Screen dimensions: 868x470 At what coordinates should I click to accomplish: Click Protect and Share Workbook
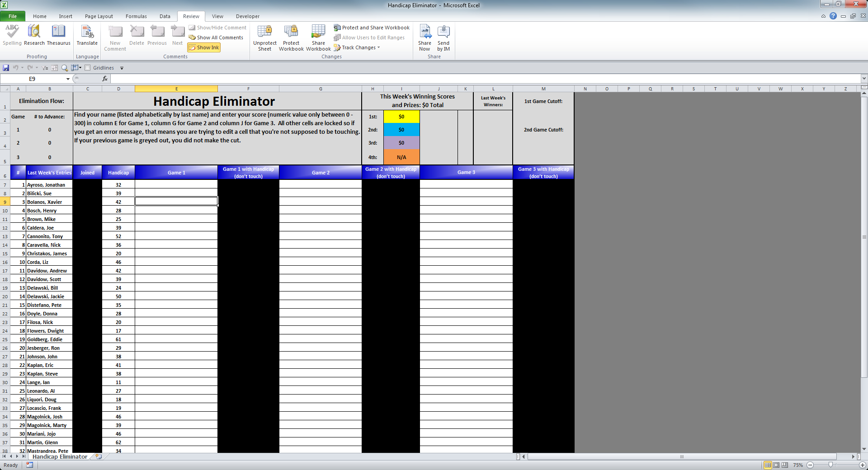(372, 28)
